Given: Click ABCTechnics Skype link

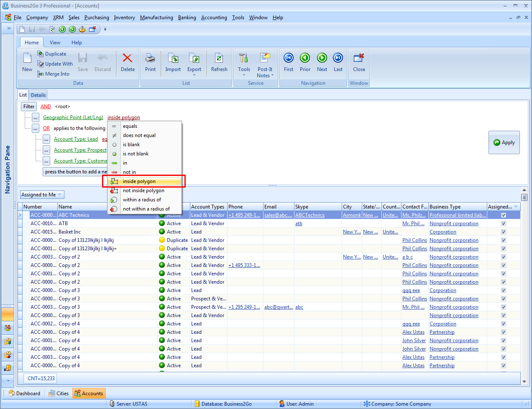Looking at the screenshot, I should (310, 215).
